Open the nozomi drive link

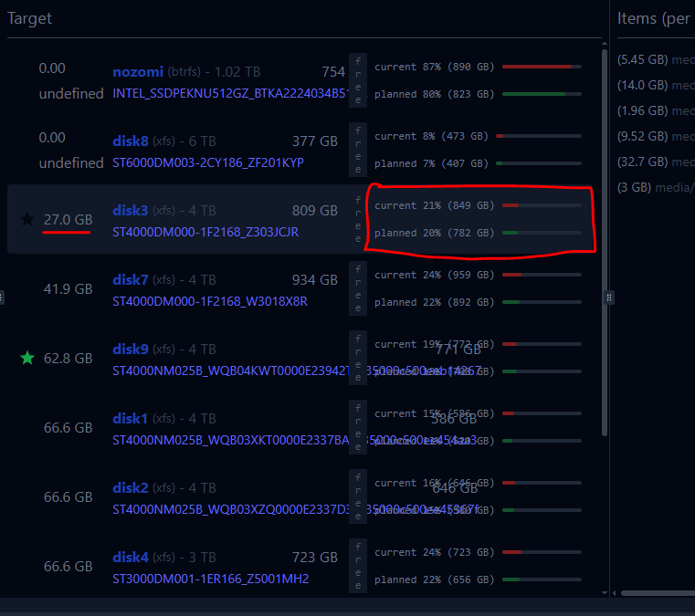pyautogui.click(x=138, y=72)
